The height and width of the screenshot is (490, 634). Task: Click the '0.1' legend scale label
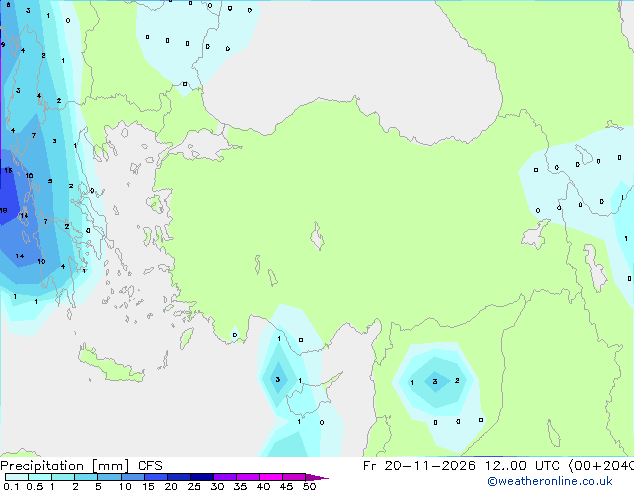tap(11, 486)
